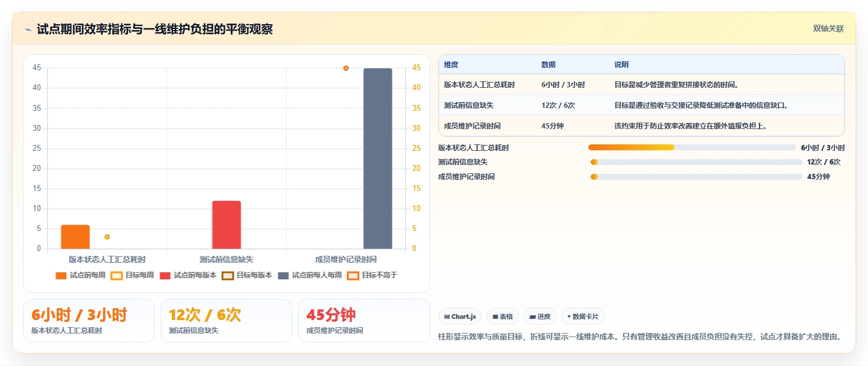This screenshot has height=366, width=868.
Task: Select the Chart.js tag chip
Action: coord(460,316)
